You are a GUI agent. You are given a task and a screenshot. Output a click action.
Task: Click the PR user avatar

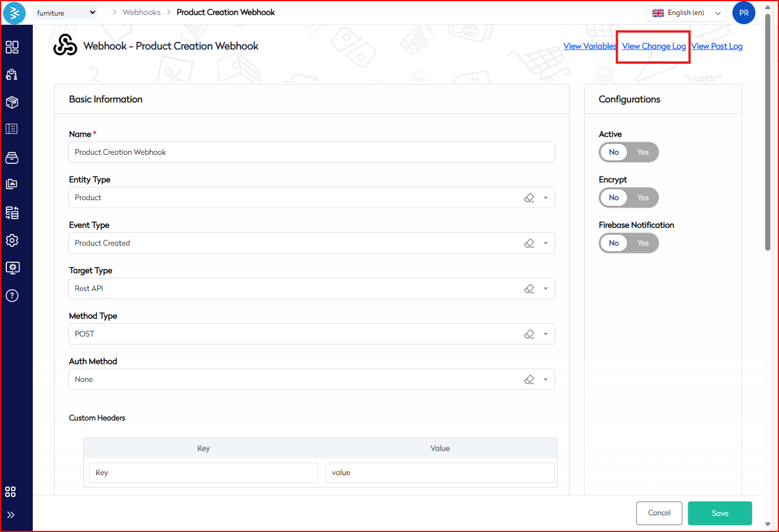pos(743,13)
